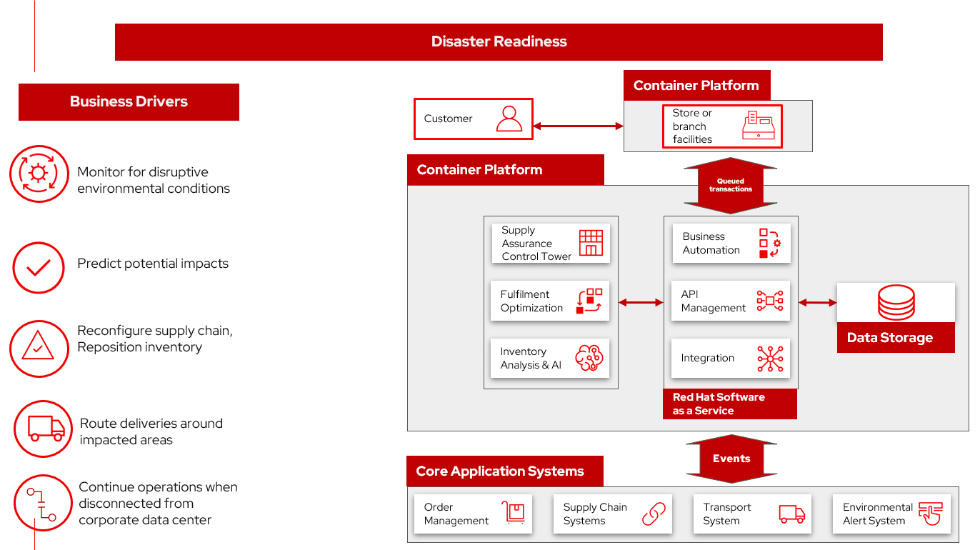
Task: Select the Store or branch facilities register icon
Action: [759, 126]
